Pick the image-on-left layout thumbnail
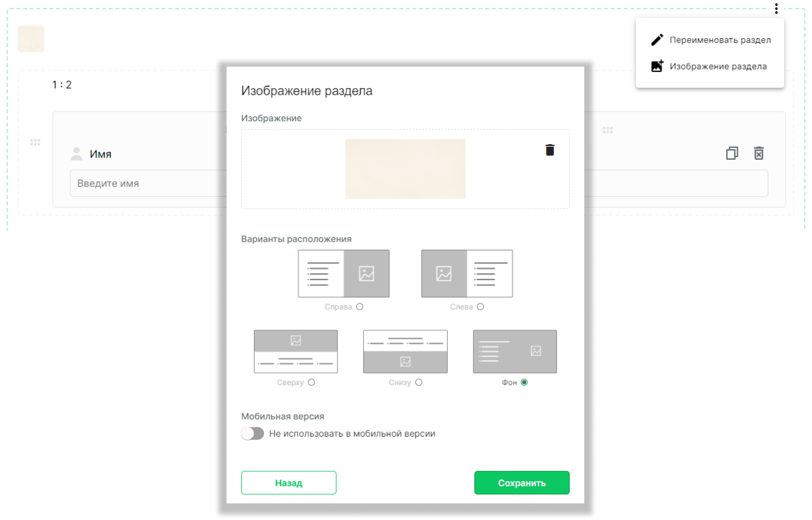Viewport: 812px width, 520px height. click(467, 273)
